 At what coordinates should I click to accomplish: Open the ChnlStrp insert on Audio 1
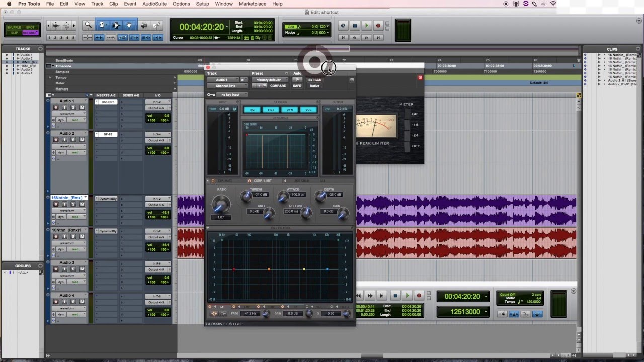[x=108, y=102]
